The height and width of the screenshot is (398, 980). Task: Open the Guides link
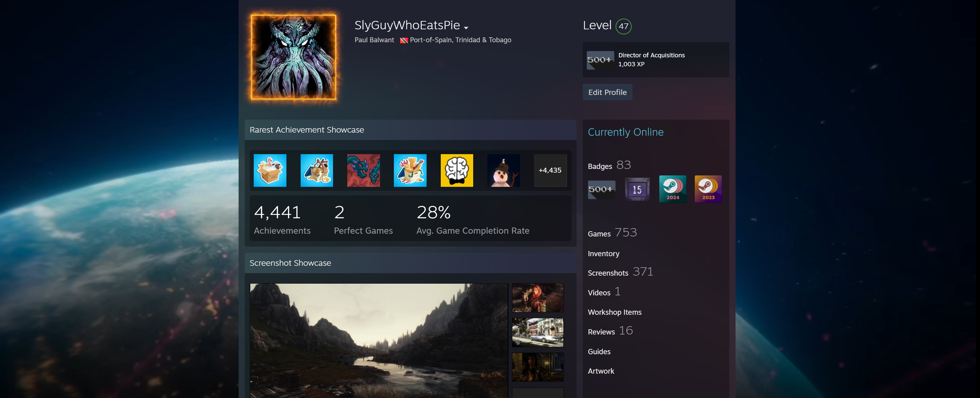[599, 352]
